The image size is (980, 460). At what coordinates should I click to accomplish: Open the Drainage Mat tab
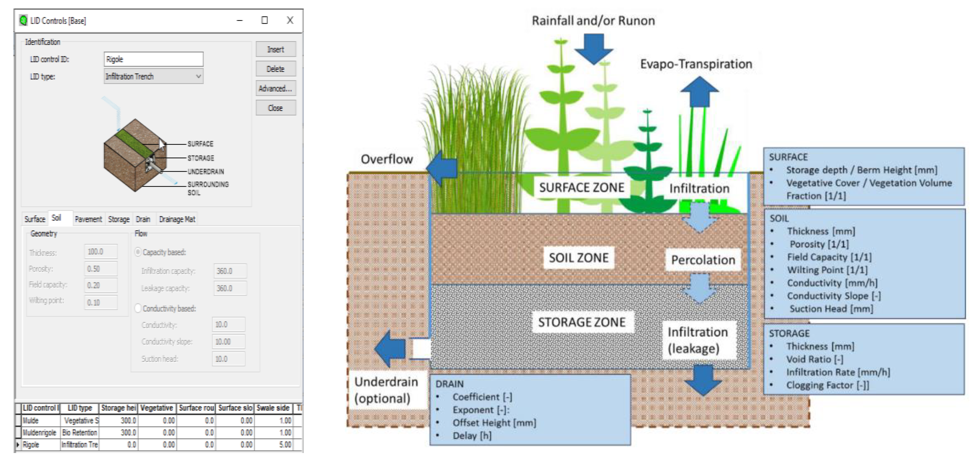point(177,219)
